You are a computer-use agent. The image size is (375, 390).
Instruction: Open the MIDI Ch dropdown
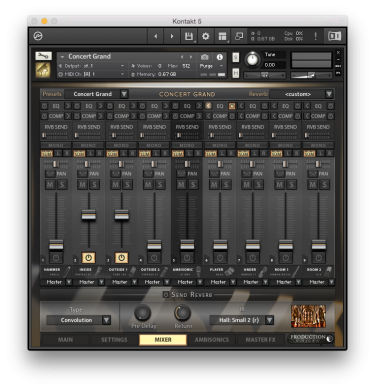tap(91, 74)
